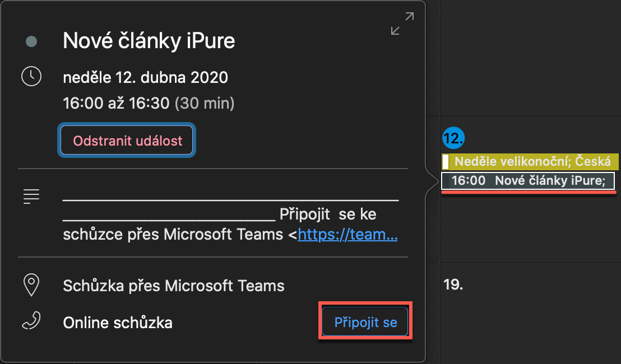Select the blue 12. date circle
The width and height of the screenshot is (621, 364).
coord(452,137)
